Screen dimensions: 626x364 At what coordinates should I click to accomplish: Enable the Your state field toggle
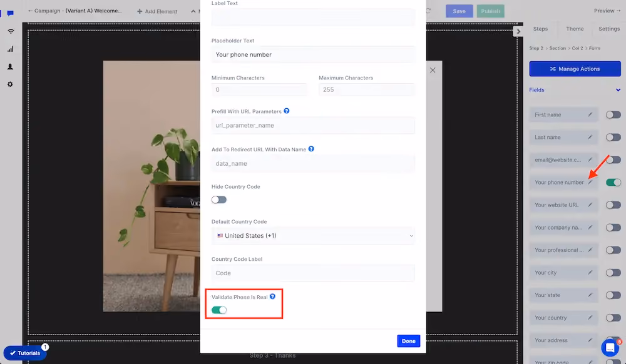[x=613, y=295]
